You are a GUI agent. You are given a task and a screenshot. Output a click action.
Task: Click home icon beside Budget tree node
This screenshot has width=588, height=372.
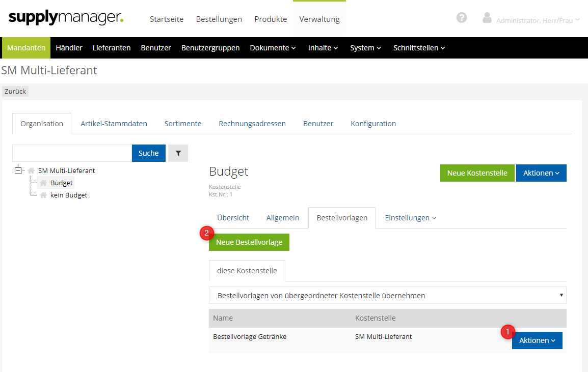pos(44,183)
